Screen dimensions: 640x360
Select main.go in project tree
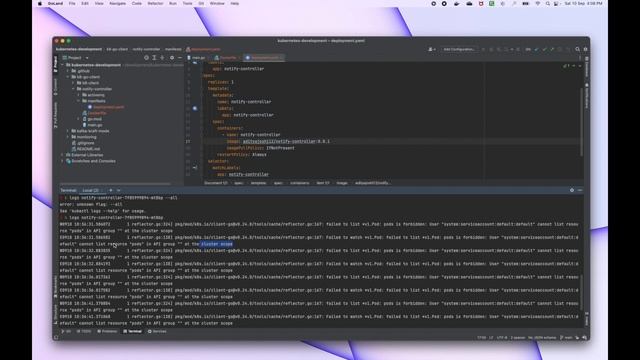[94, 125]
